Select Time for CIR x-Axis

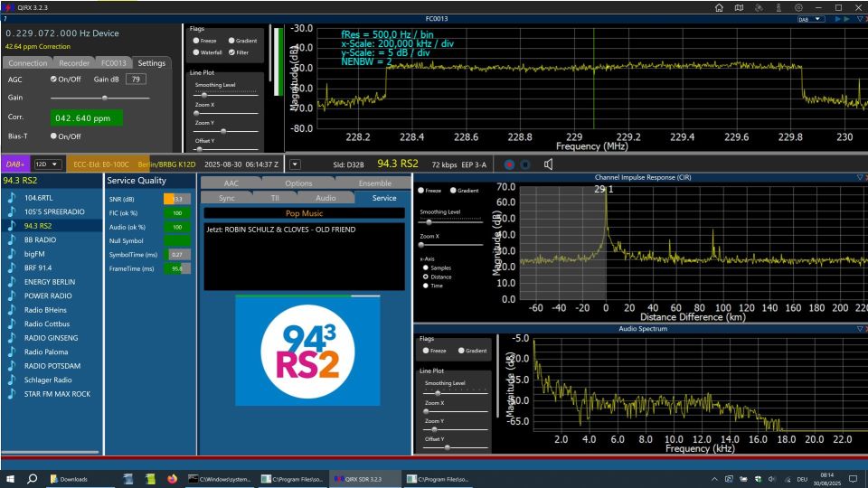(426, 286)
